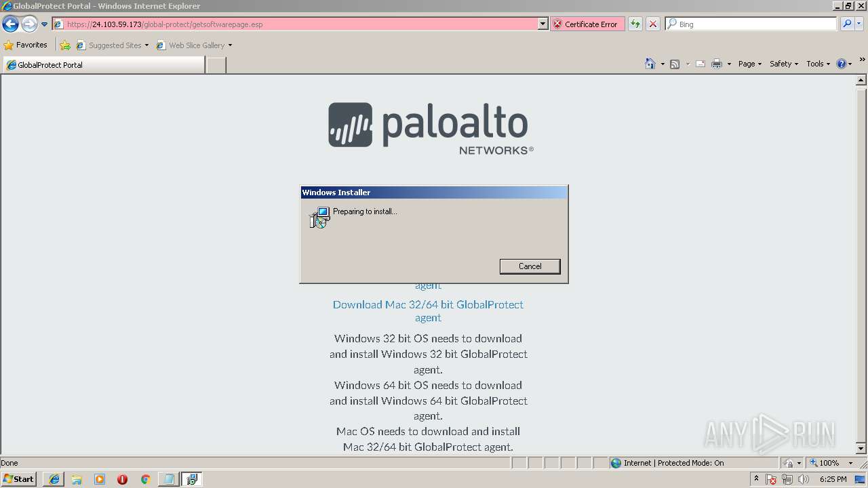The image size is (868, 488).
Task: Click the network connection tray icon
Action: coord(787,479)
